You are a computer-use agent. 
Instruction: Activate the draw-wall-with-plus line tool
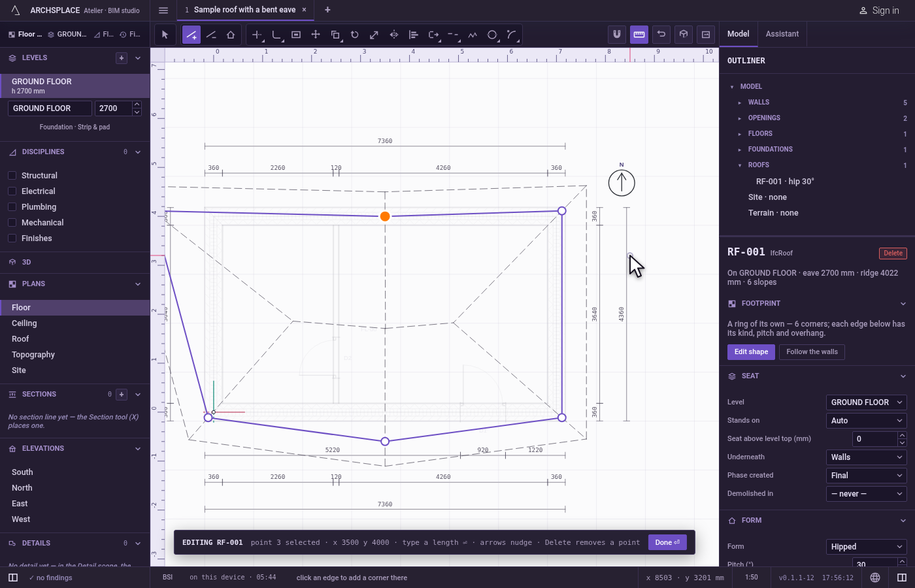click(191, 35)
